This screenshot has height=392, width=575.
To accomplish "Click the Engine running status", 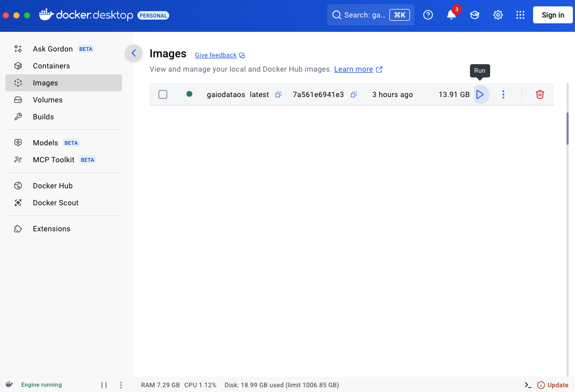I will point(41,385).
